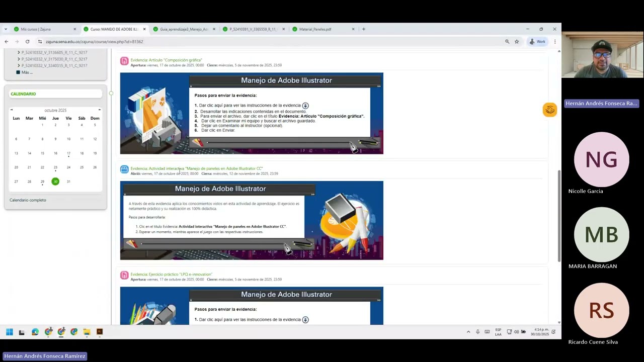Click the microphone icon in the system tray
Screen dimensions: 644x362
(477, 332)
